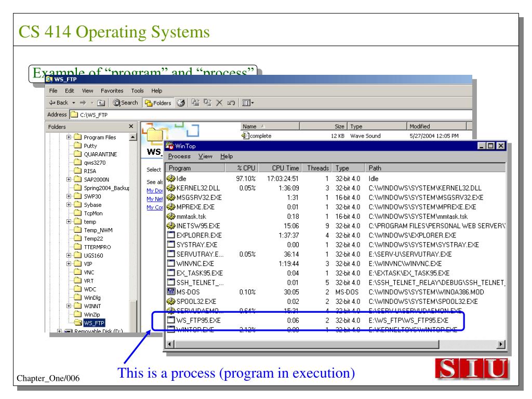Go up one folder level using toolbar icon
The image size is (532, 399).
(101, 103)
